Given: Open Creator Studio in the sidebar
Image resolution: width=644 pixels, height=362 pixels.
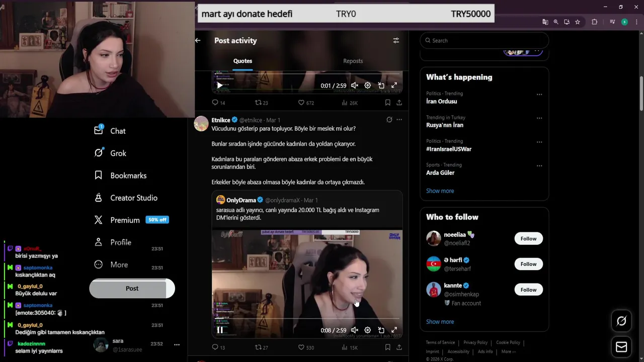Looking at the screenshot, I should point(126,198).
